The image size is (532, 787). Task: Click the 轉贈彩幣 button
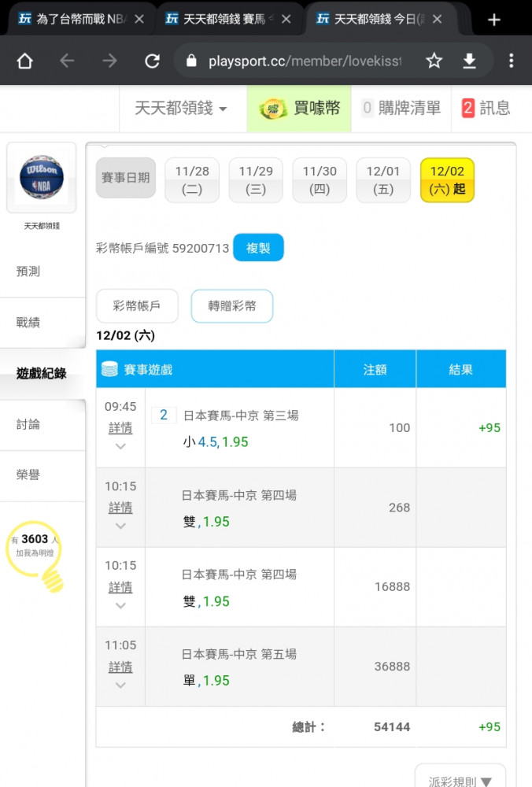click(232, 305)
